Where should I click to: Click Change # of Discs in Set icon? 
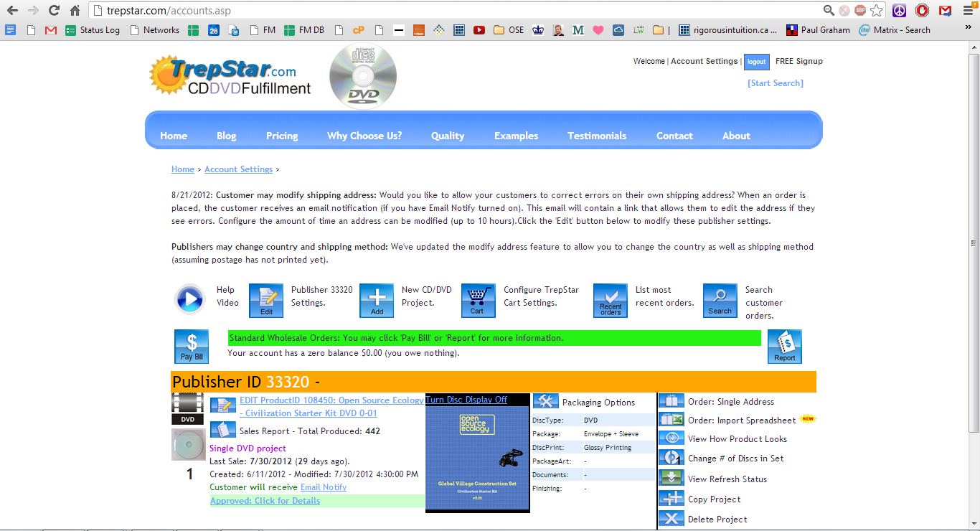click(x=672, y=458)
